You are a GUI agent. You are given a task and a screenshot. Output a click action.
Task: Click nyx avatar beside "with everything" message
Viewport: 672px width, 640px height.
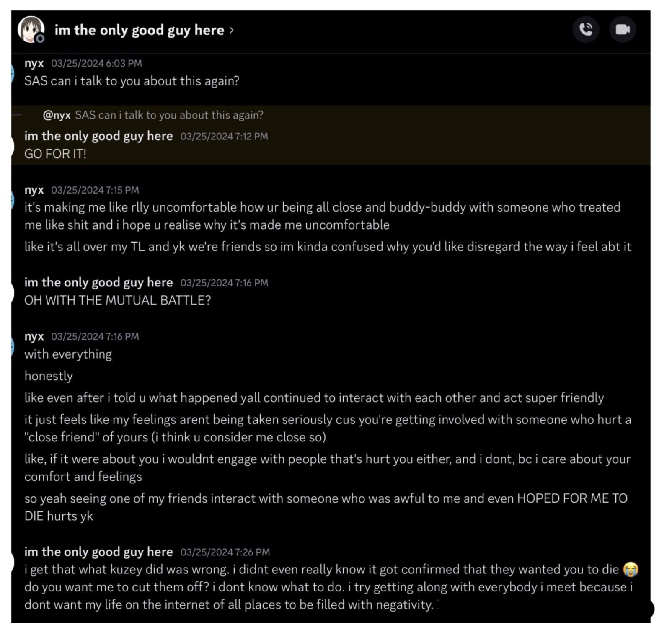point(12,347)
